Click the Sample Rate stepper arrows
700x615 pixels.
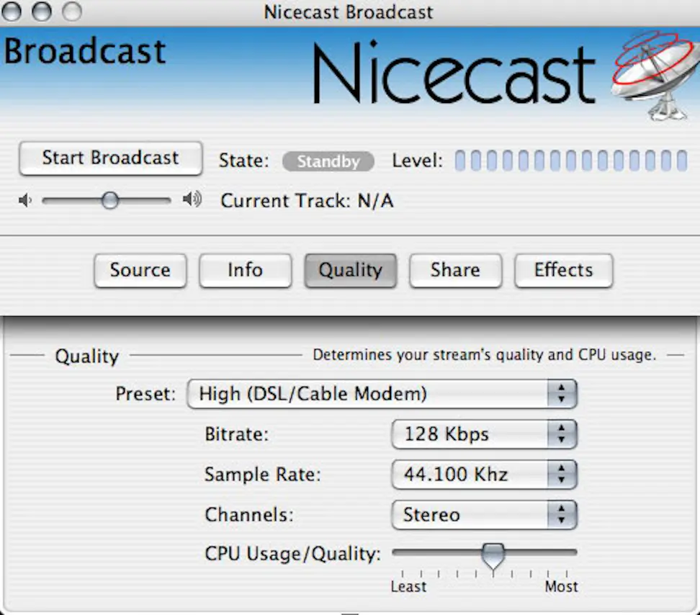pyautogui.click(x=560, y=474)
